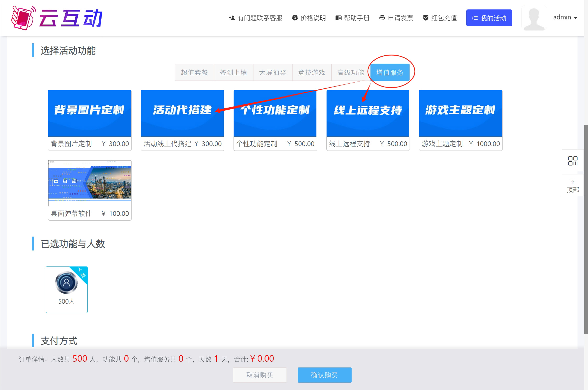
Task: Click the 顶部 back-to-top icon
Action: tap(573, 186)
